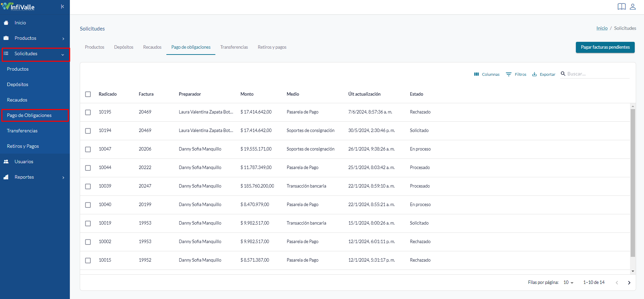The width and height of the screenshot is (644, 299).
Task: Collapse the Solicitudes sidebar chevron
Action: click(63, 55)
